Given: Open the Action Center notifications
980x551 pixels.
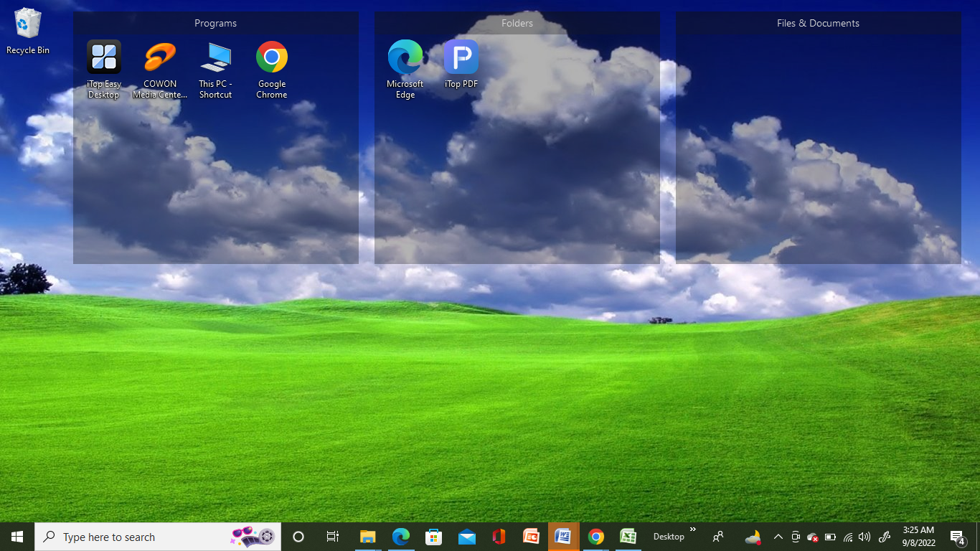Looking at the screenshot, I should pyautogui.click(x=958, y=537).
